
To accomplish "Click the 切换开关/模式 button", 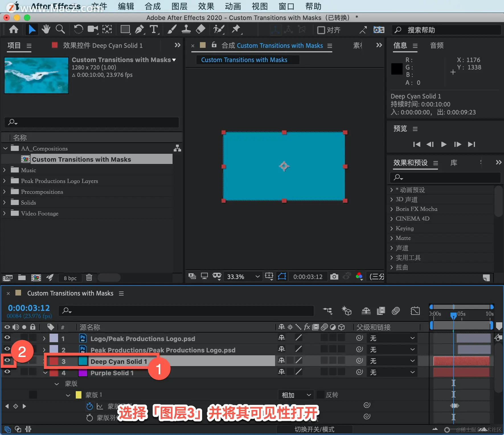I will coord(314,429).
